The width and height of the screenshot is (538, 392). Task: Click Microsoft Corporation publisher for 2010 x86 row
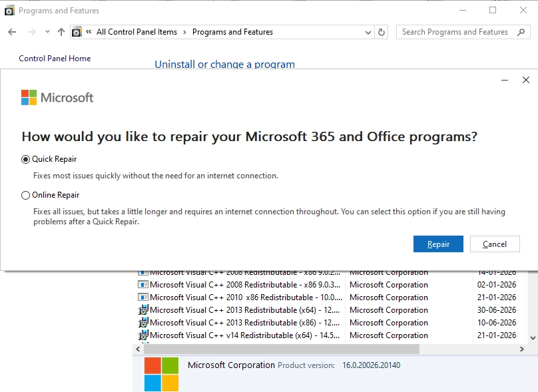(x=389, y=297)
